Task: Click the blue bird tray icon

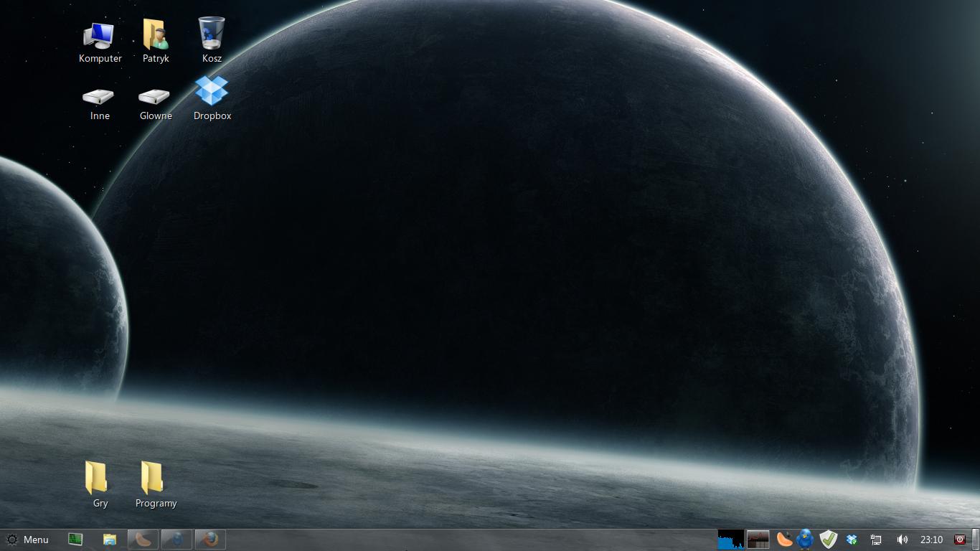Action: 806,540
